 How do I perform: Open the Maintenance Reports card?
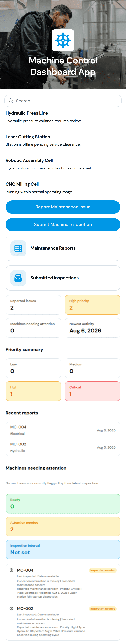coord(63,248)
